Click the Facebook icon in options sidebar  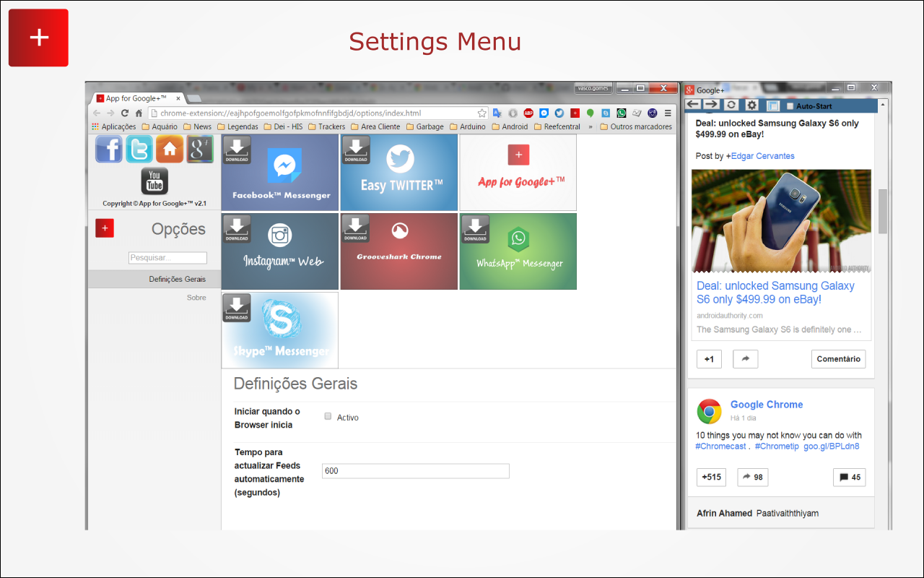tap(109, 149)
